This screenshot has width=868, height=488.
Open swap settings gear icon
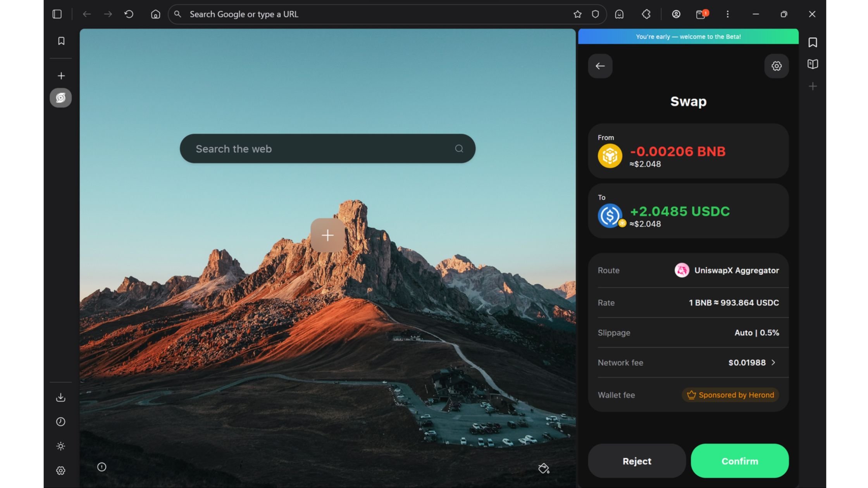tap(776, 66)
